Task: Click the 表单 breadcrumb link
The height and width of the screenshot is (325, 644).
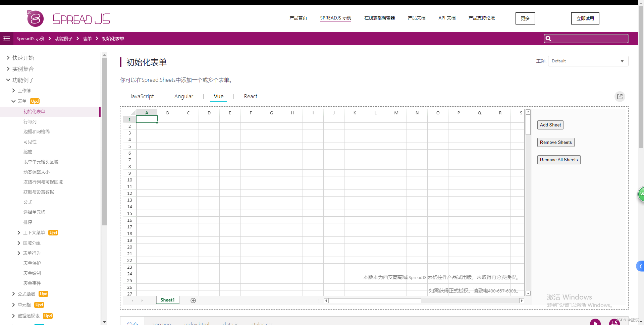Action: (x=87, y=39)
